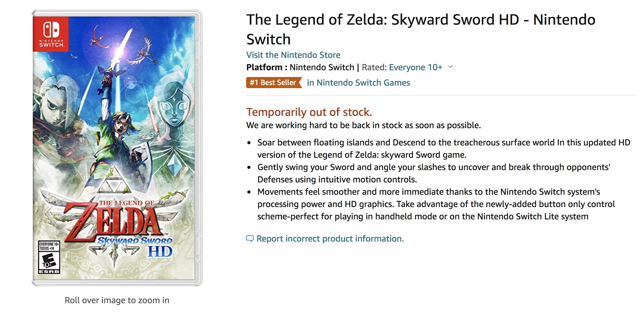Follow the 'in Nintendo Switch Games' category link

point(358,83)
